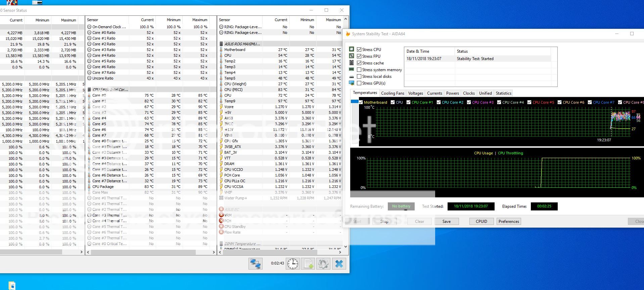The height and width of the screenshot is (290, 644).
Task: Click the blue X close icon in HWiNFO toolbar
Action: coord(339,264)
